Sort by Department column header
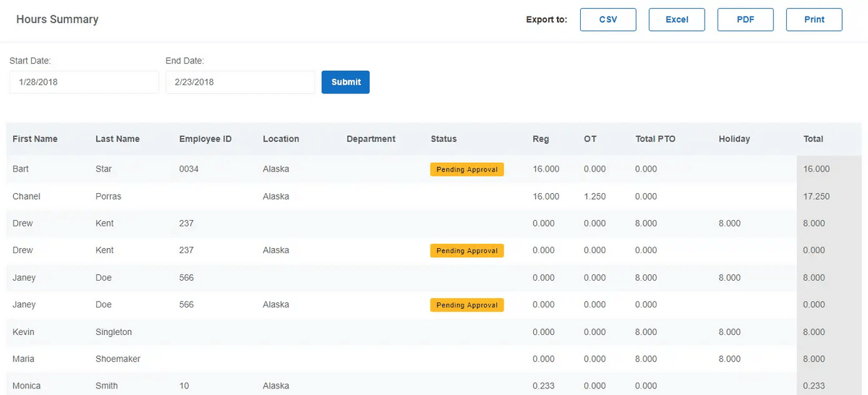The height and width of the screenshot is (395, 868). pyautogui.click(x=371, y=139)
